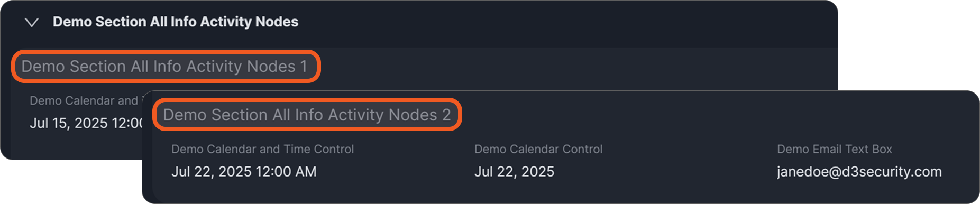Screen dimensions: 980x204
Task: Click the Demo Calendar Control label
Action: click(538, 149)
